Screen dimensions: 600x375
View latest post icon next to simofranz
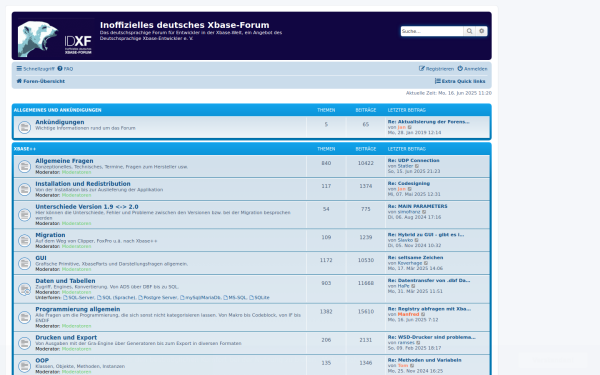[x=424, y=212]
